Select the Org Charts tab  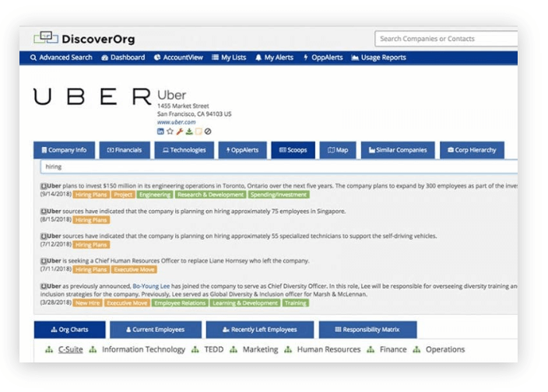point(69,330)
